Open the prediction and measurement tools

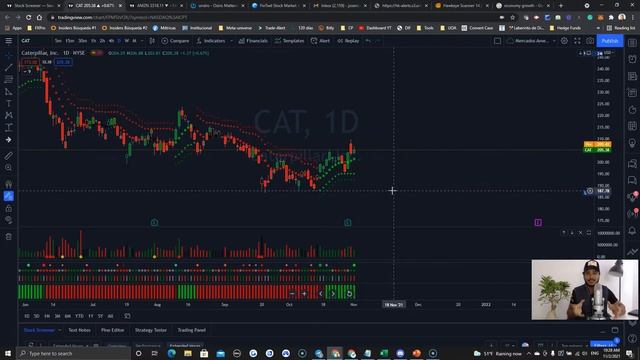click(9, 127)
